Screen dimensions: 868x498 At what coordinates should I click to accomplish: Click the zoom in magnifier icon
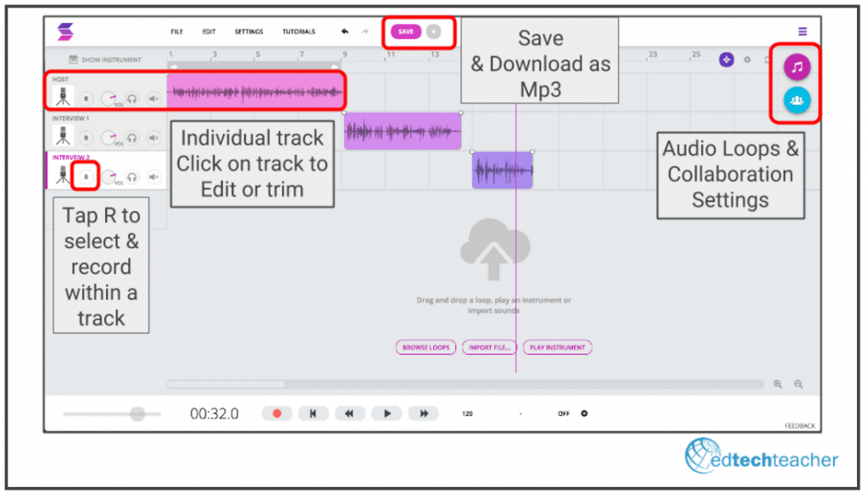pos(778,384)
